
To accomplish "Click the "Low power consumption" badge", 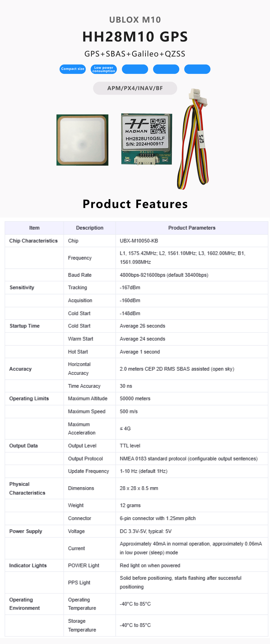I will point(104,69).
